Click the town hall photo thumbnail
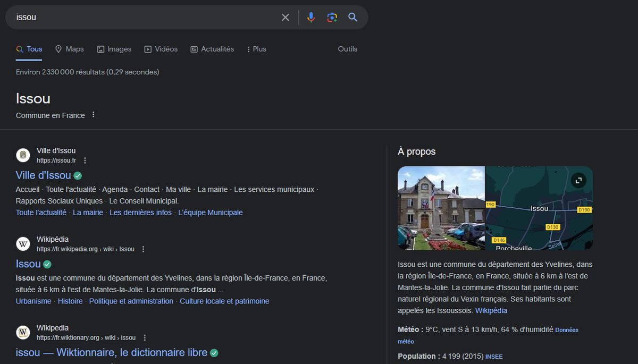Image resolution: width=638 pixels, height=364 pixels. 441,208
